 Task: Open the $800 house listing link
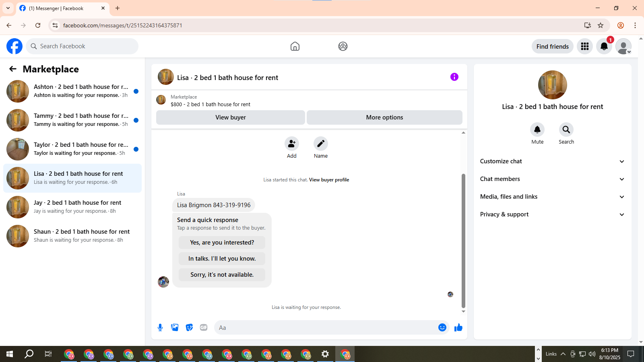point(210,104)
